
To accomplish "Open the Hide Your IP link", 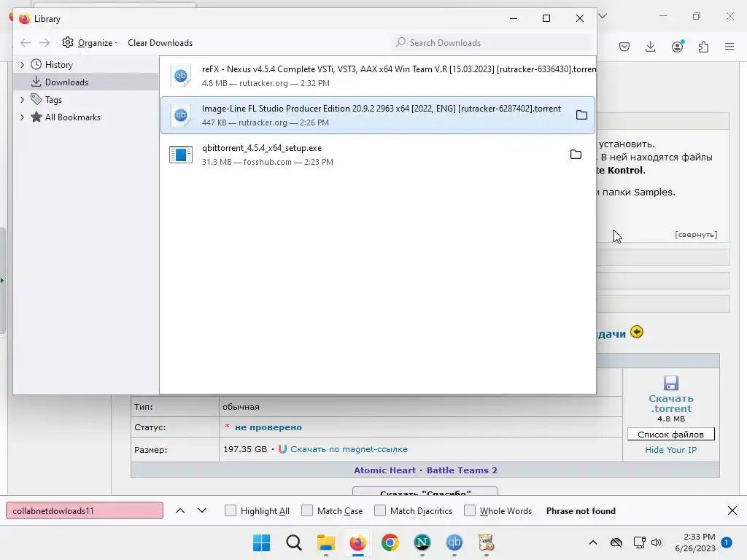I will point(671,450).
